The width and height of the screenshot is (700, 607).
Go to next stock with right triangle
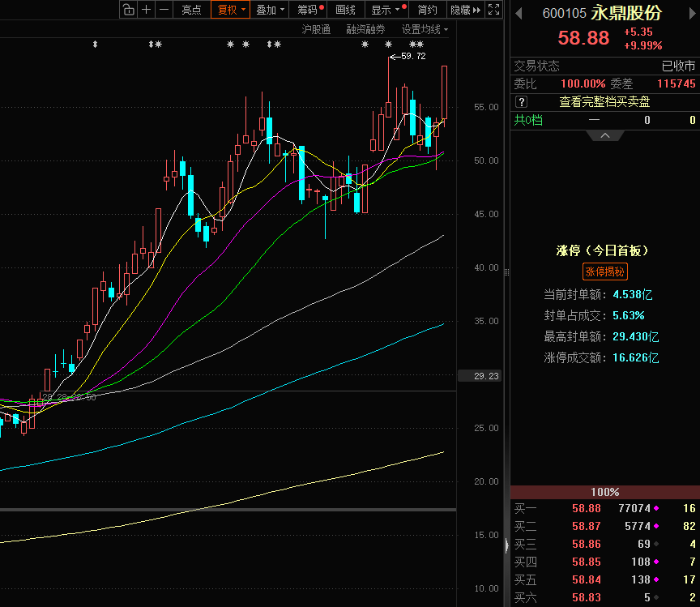[x=693, y=14]
